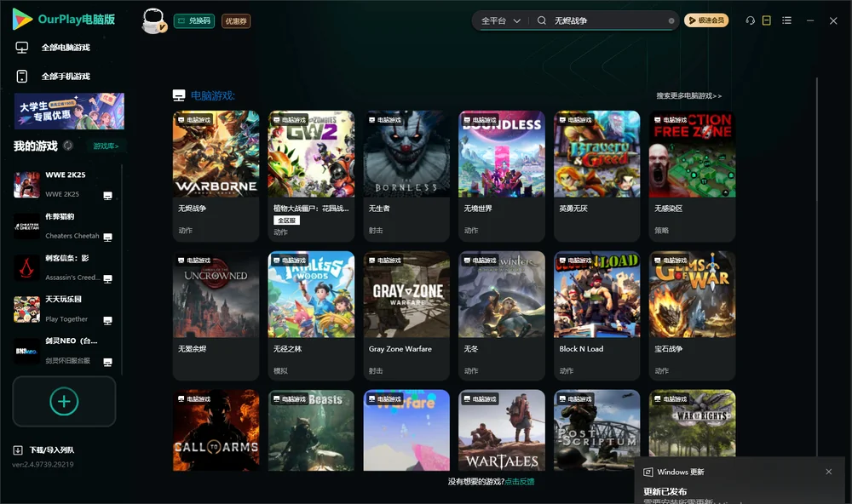
Task: Select 天天玩乐园 Play Together game
Action: click(x=64, y=309)
